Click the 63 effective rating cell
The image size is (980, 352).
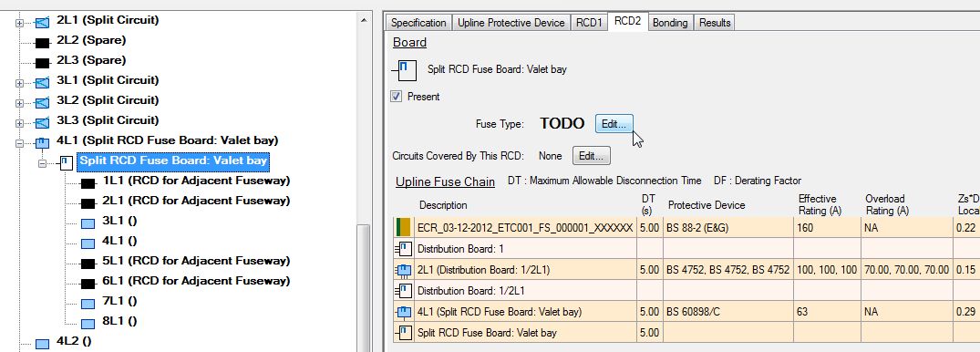[828, 312]
